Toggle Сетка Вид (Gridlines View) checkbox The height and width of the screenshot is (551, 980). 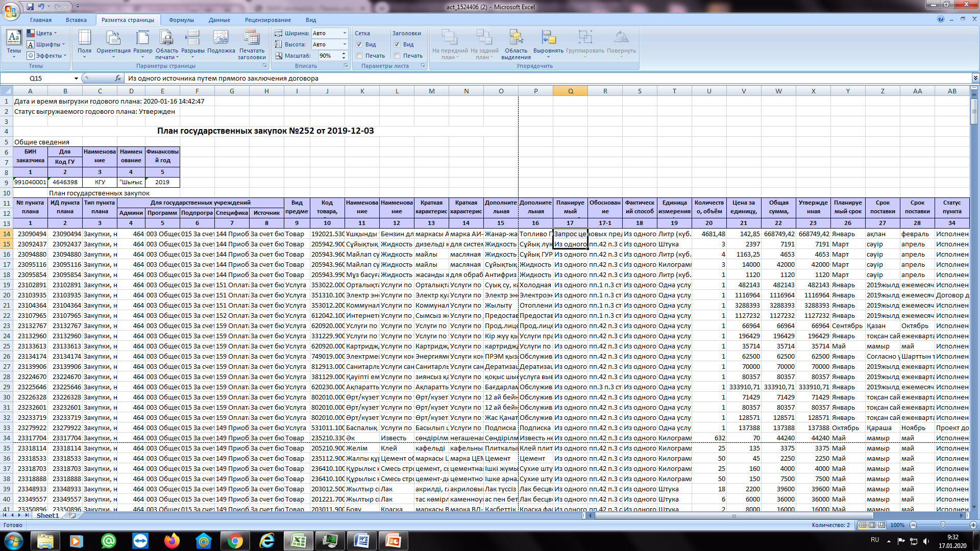[359, 44]
